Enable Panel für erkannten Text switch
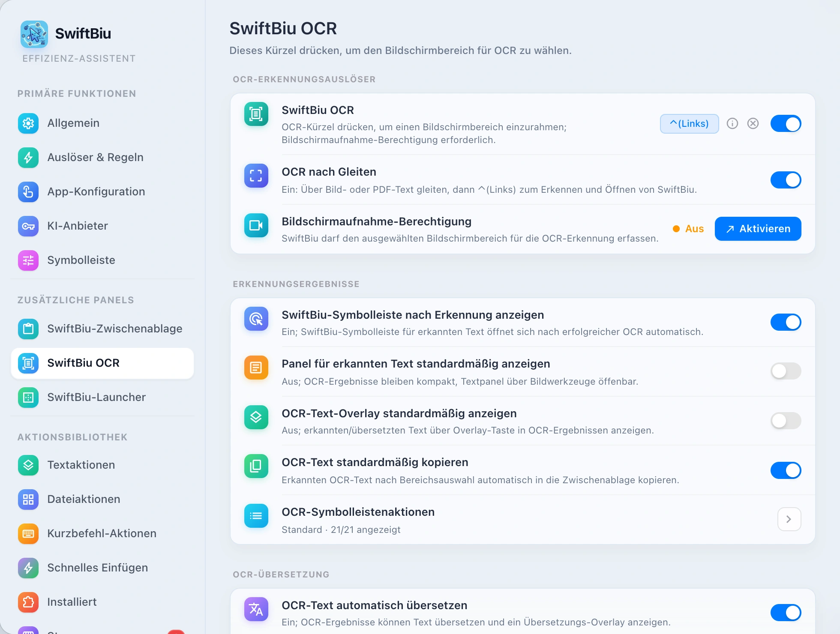 click(x=786, y=371)
